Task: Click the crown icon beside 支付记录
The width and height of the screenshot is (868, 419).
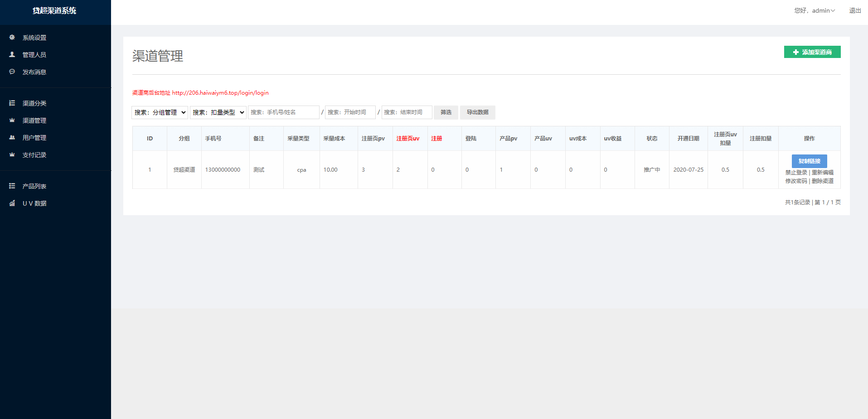Action: (x=12, y=155)
